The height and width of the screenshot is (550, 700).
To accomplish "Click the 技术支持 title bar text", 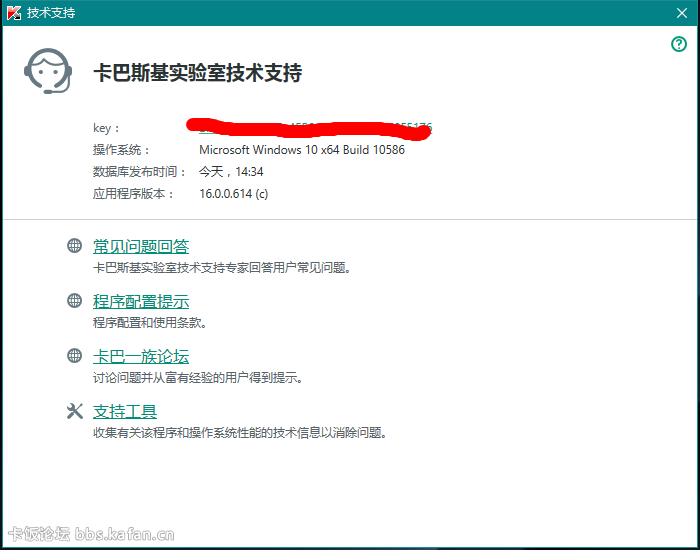I will [x=51, y=12].
